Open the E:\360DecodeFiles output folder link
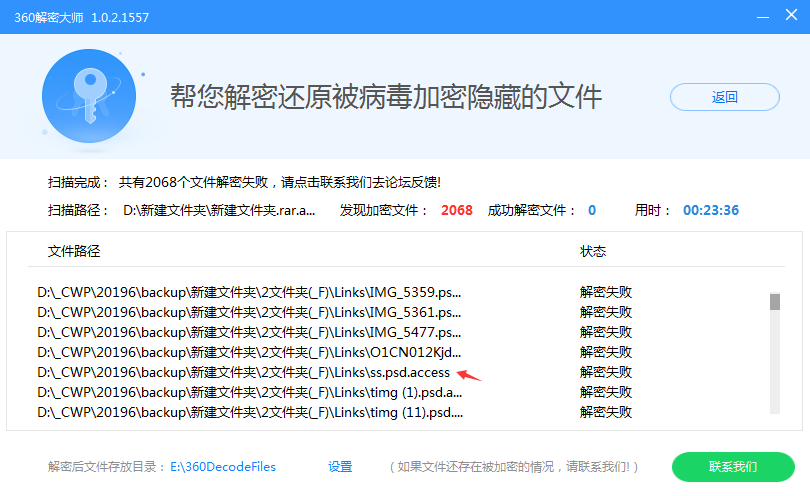 (223, 467)
